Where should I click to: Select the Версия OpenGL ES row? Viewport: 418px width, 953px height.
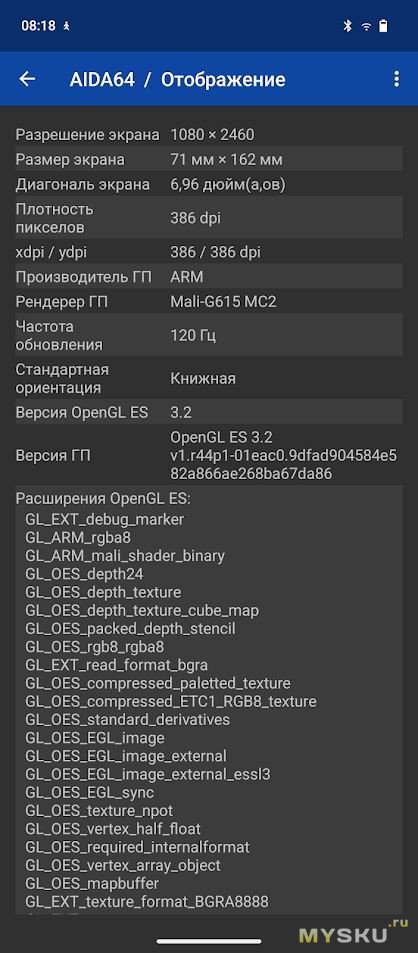209,412
